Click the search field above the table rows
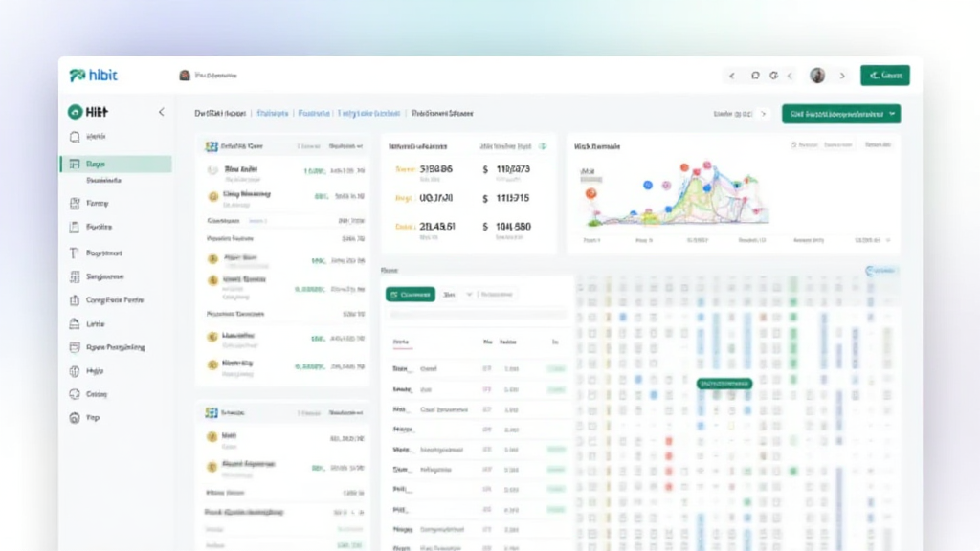The height and width of the screenshot is (551, 980). 476,314
